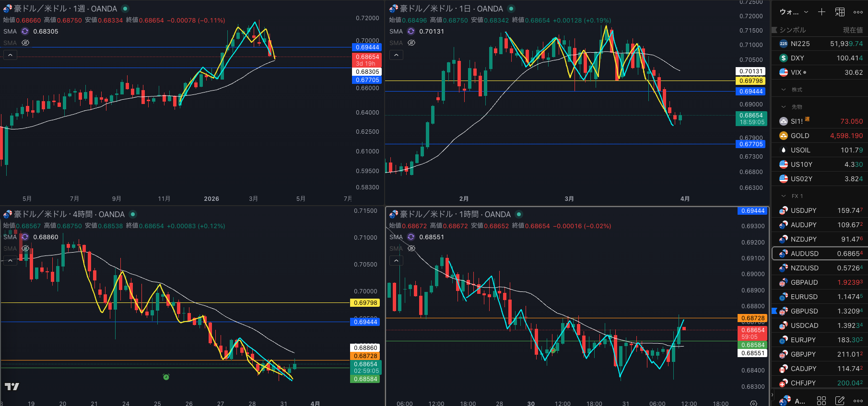
Task: Open chart settings gear on the 1-hour chart
Action: pyautogui.click(x=753, y=403)
